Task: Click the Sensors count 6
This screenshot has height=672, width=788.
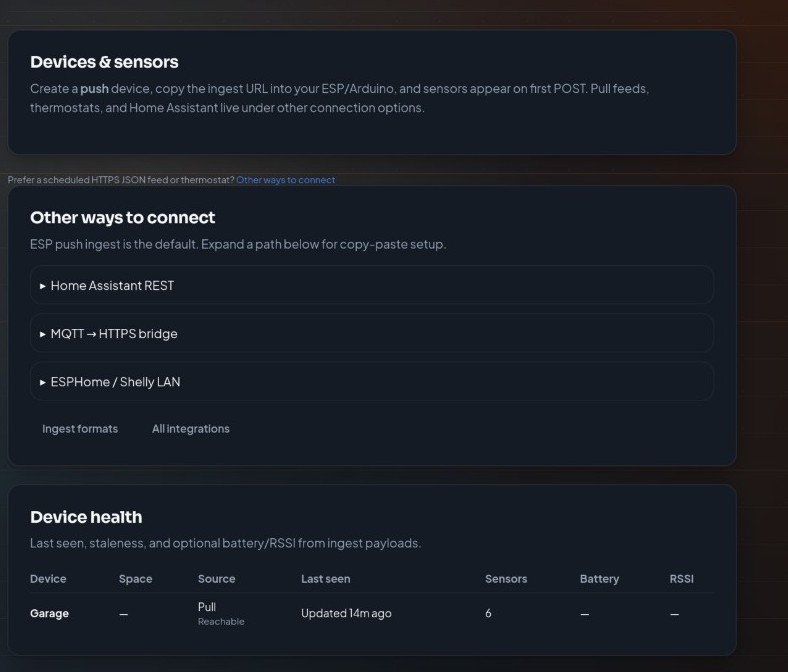Action: click(x=488, y=613)
